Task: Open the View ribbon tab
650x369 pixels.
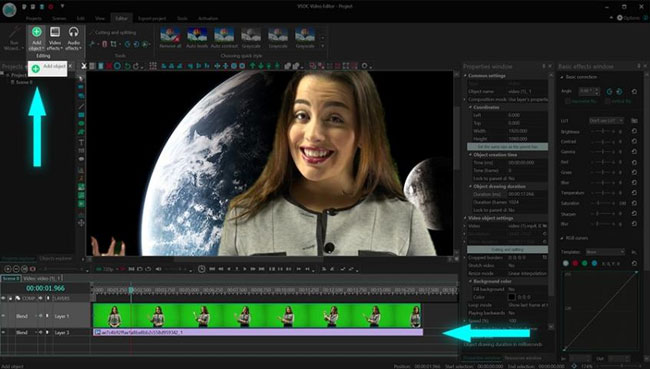Action: click(100, 18)
